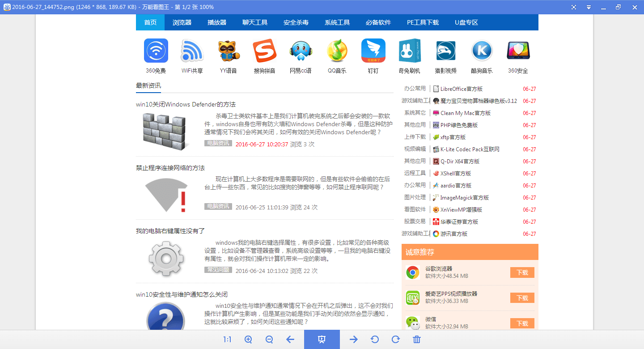Screen dimensions: 644x349
Task: Go to the next image arrow
Action: 354,340
